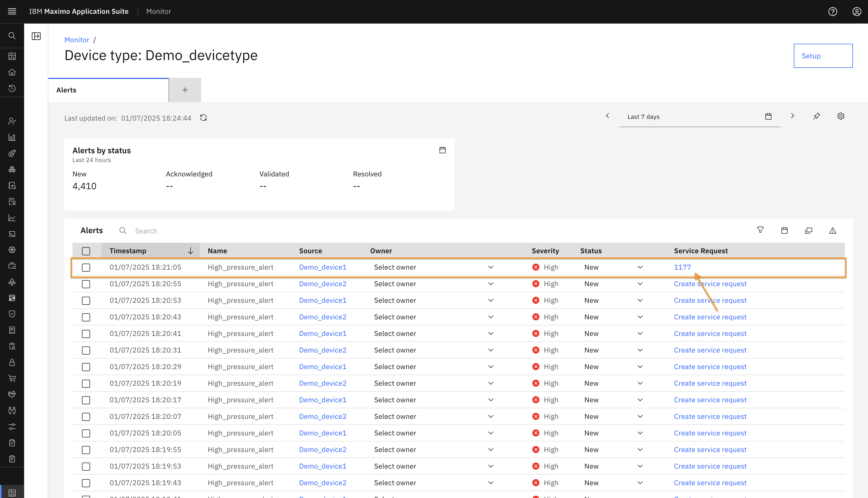The width and height of the screenshot is (868, 498).
Task: Check the alert row 01/07/2025 18:20:43
Action: coord(86,317)
